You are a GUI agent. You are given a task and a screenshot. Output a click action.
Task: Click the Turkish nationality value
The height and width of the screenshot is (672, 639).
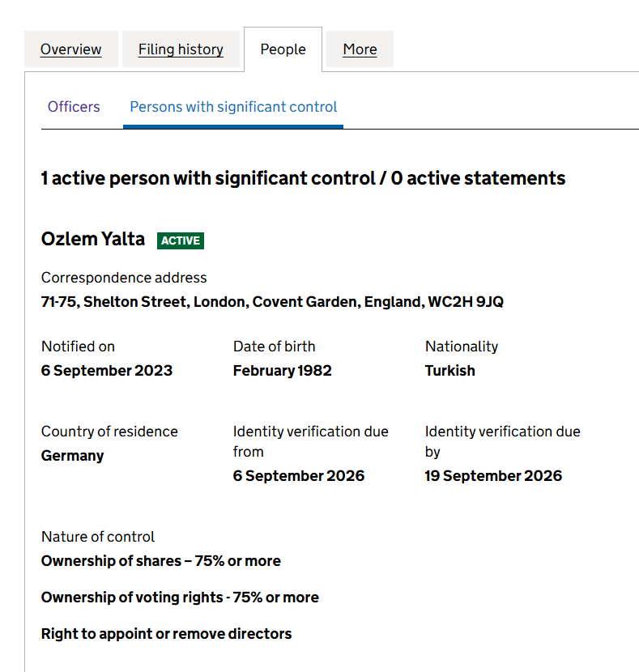pos(450,370)
